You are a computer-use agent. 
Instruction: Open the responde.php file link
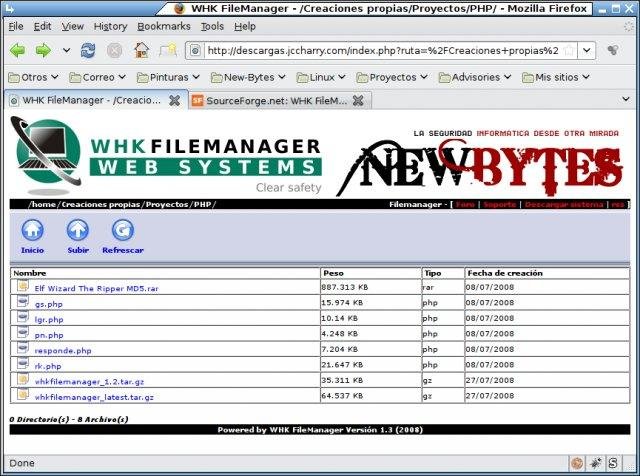(63, 351)
